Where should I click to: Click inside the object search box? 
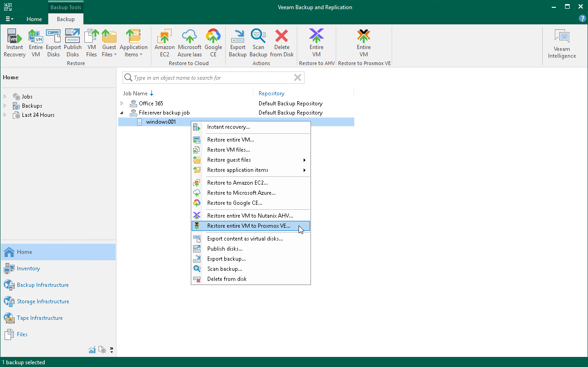tap(211, 77)
